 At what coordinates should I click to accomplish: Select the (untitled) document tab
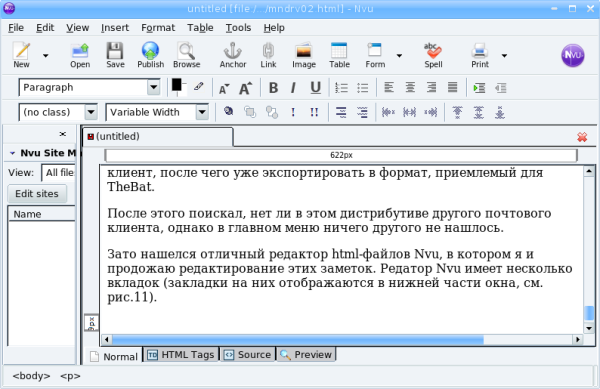tap(158, 137)
